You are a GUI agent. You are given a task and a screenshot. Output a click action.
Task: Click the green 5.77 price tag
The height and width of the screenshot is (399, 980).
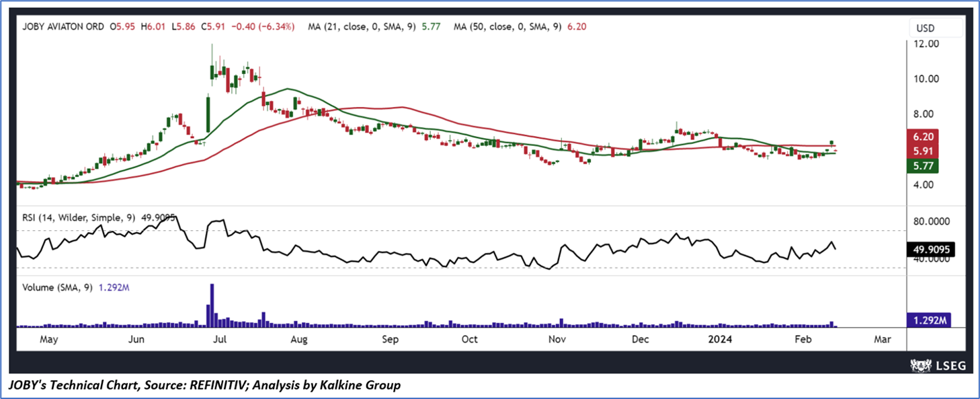click(923, 166)
